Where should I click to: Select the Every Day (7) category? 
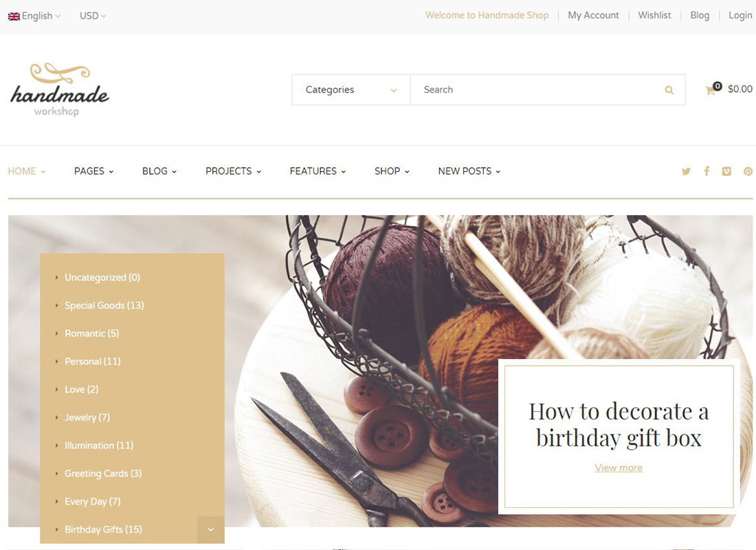pos(93,501)
